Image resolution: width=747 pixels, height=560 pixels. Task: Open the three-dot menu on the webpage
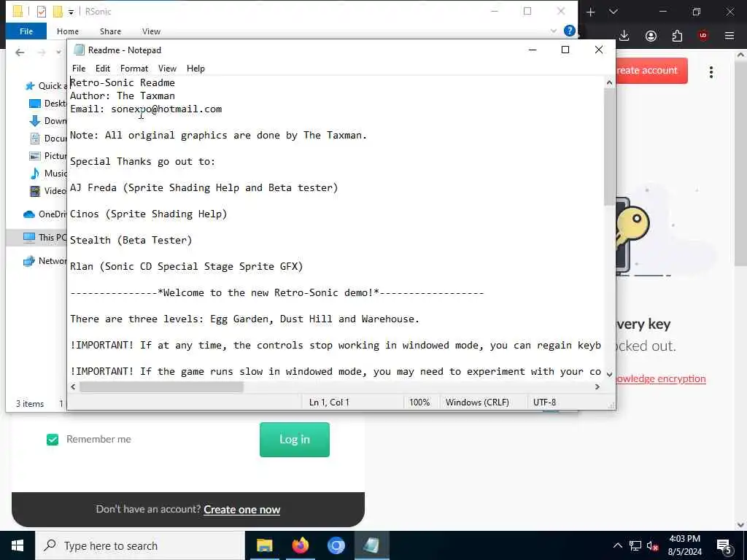tap(711, 72)
